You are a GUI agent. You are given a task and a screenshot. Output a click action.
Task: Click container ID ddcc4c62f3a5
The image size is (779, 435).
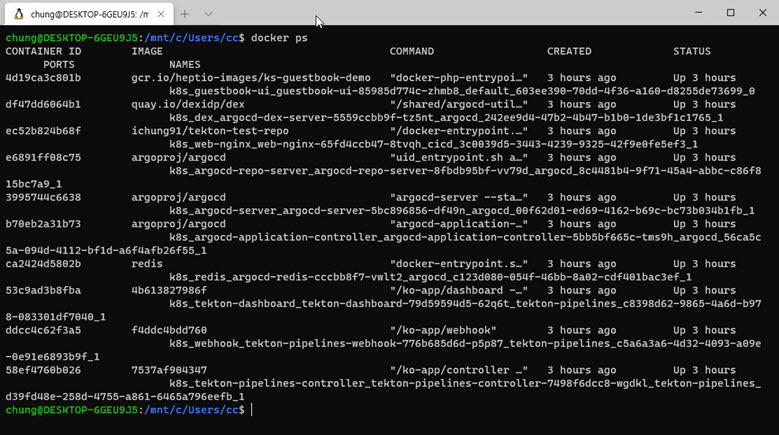(x=43, y=331)
